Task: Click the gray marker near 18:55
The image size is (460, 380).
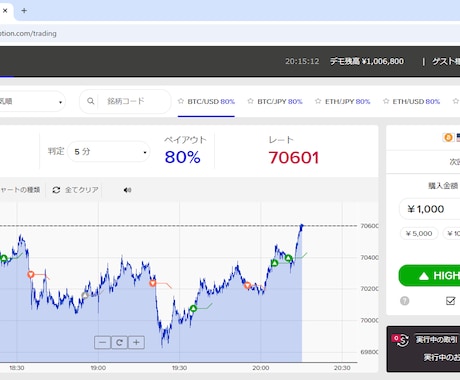Action: (85, 295)
